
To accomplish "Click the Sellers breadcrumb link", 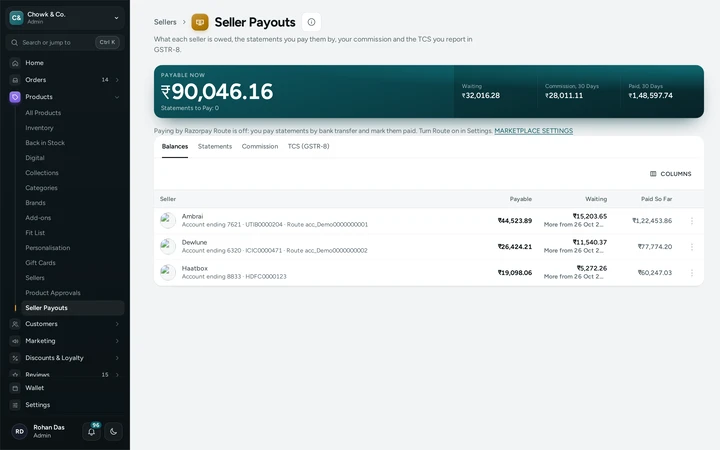I will 165,22.
